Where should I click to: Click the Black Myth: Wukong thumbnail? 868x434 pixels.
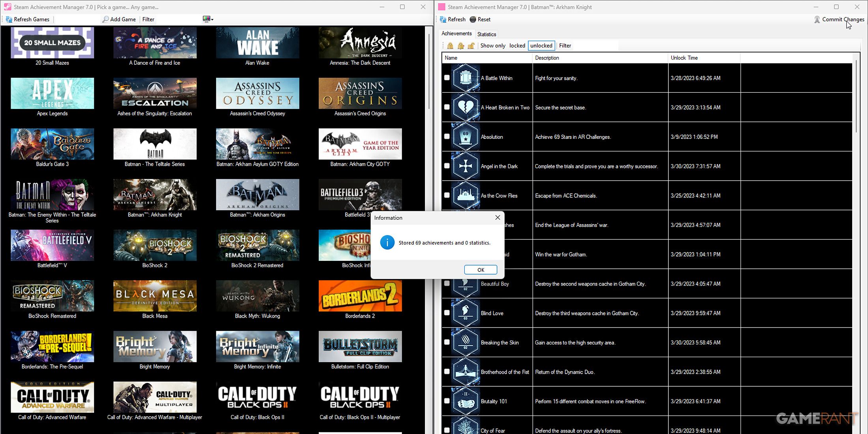click(257, 296)
